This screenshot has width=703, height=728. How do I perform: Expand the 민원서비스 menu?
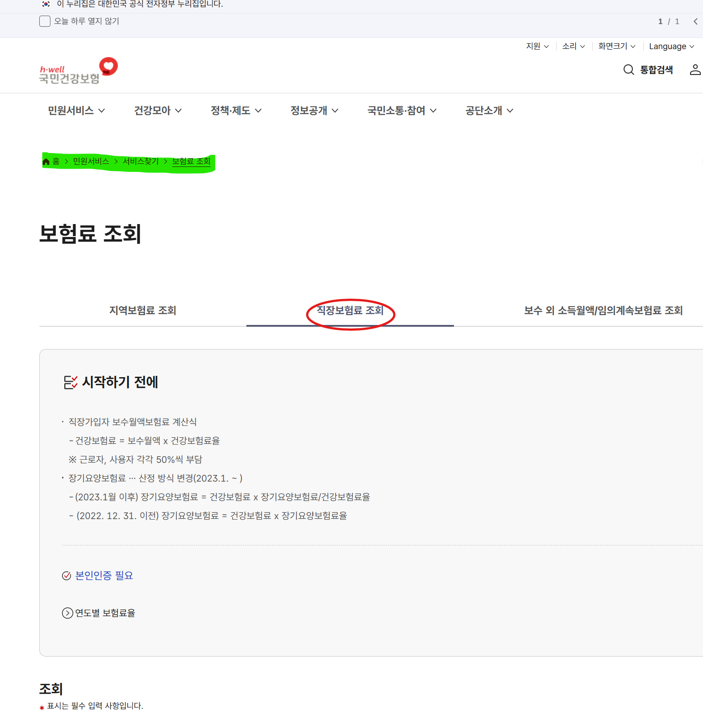pyautogui.click(x=76, y=111)
